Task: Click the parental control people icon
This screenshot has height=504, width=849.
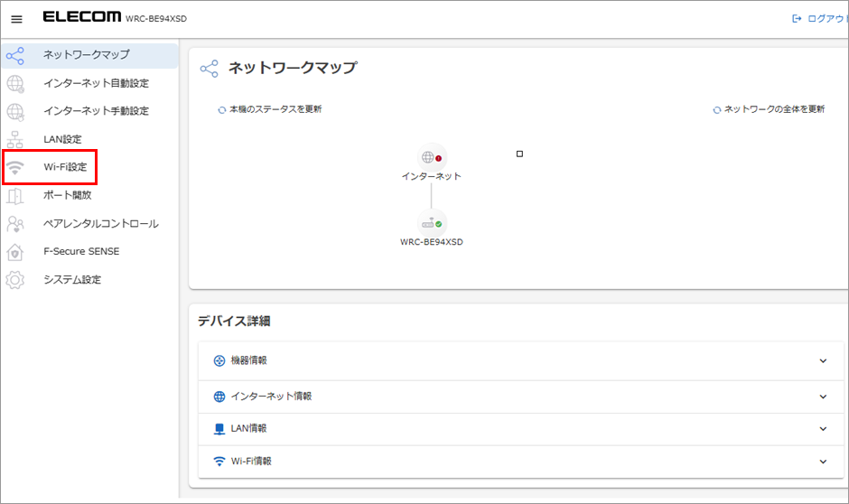Action: point(15,223)
